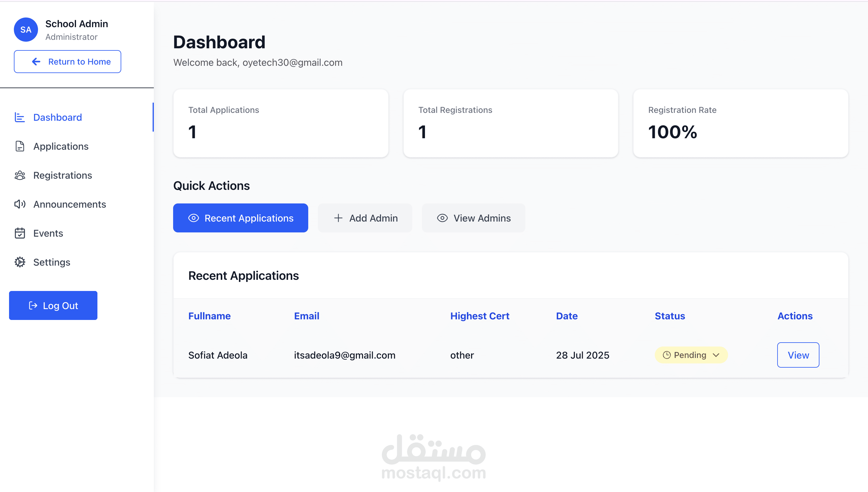Click the Recent Applications quick action button

241,218
